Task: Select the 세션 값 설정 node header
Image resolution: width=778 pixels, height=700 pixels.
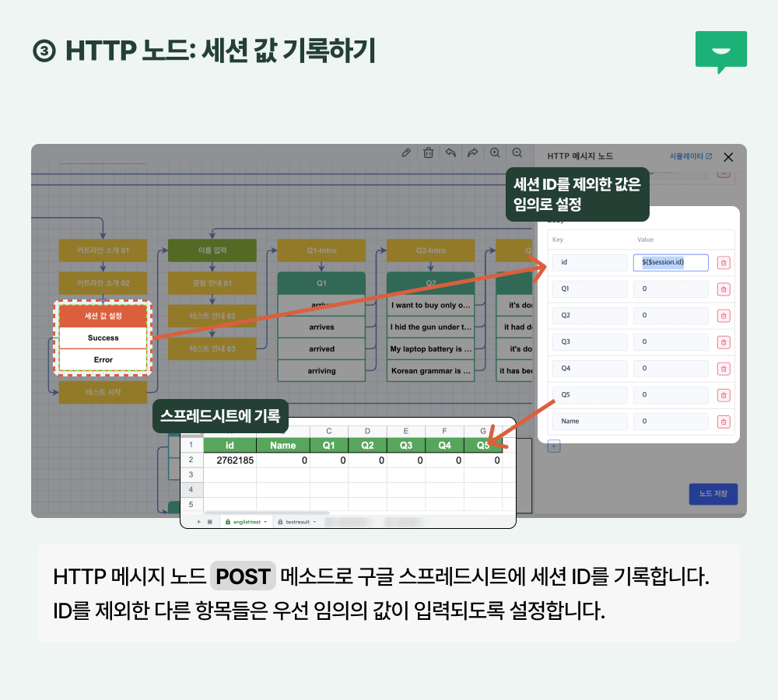Action: pyautogui.click(x=103, y=316)
